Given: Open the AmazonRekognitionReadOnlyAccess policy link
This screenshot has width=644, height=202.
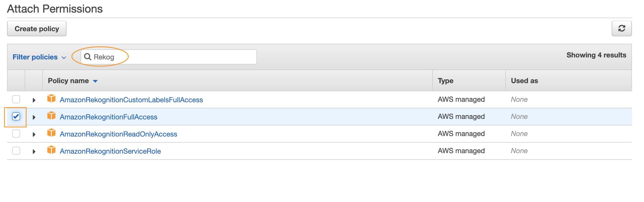Looking at the screenshot, I should pyautogui.click(x=118, y=134).
